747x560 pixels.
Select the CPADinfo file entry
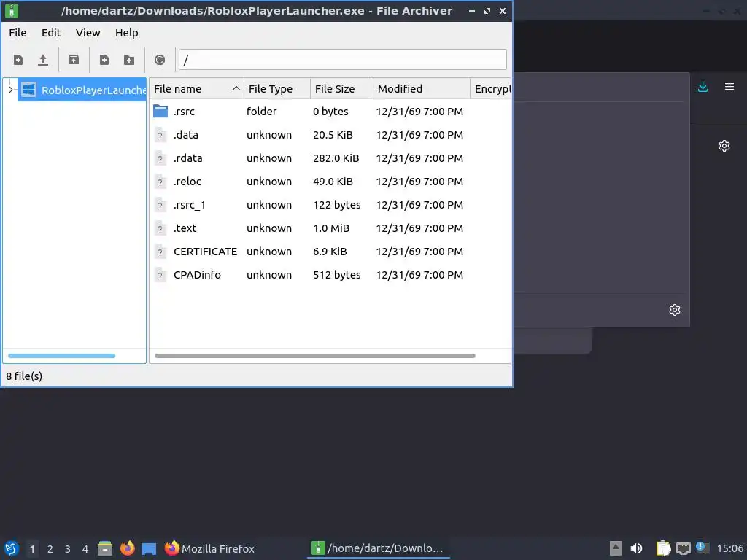(197, 275)
